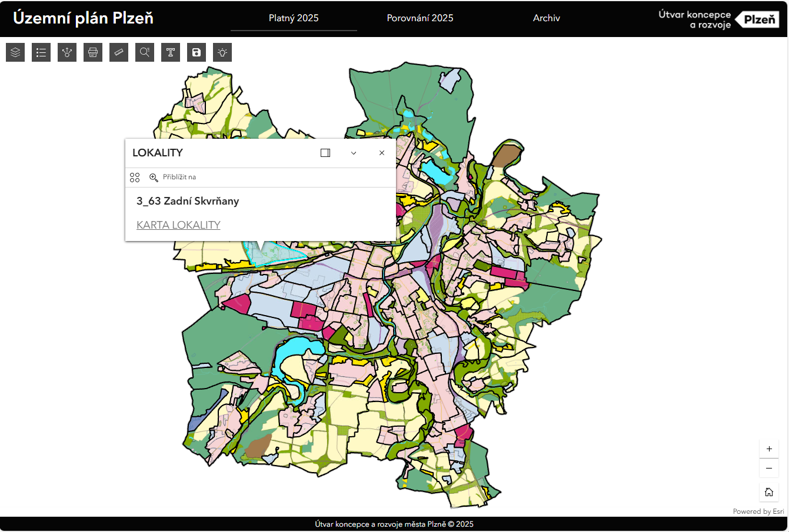789x532 pixels.
Task: Open the legend list tool
Action: tap(41, 52)
